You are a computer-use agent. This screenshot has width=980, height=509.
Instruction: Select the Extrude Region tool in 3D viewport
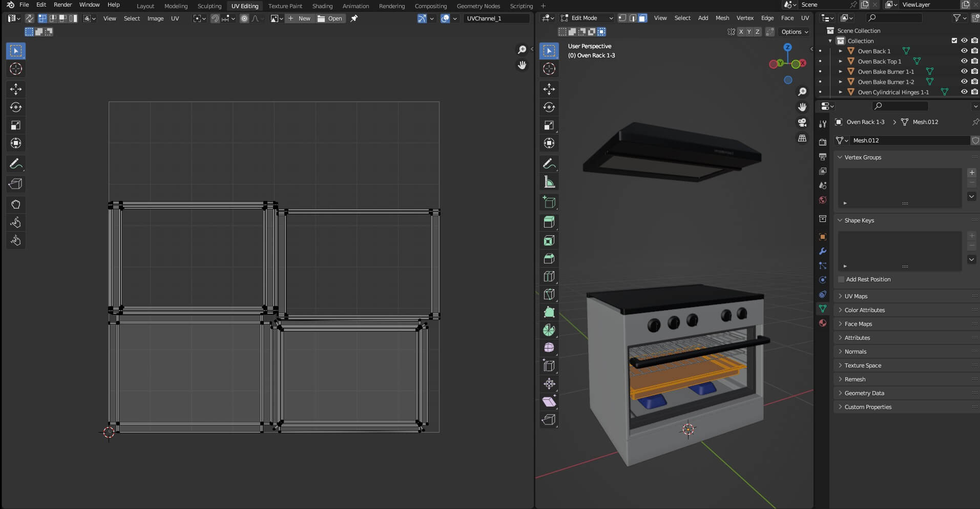pos(549,222)
